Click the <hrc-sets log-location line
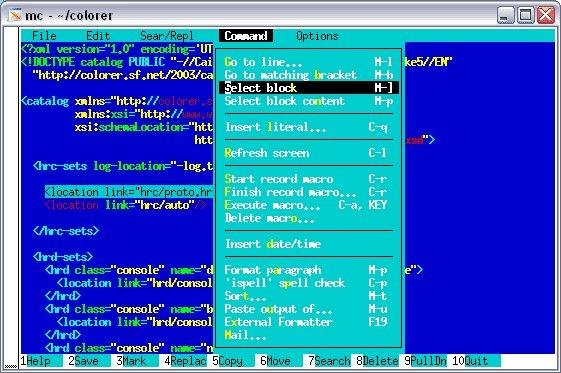 point(123,166)
